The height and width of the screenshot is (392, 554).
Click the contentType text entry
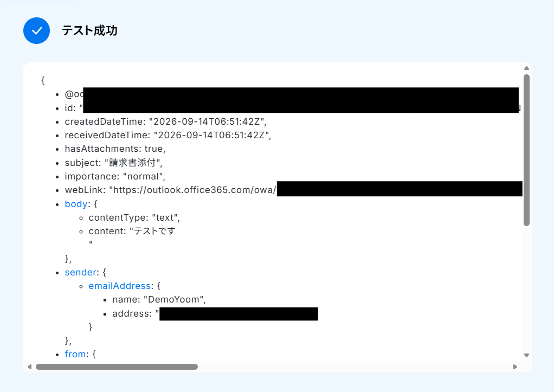pos(134,218)
